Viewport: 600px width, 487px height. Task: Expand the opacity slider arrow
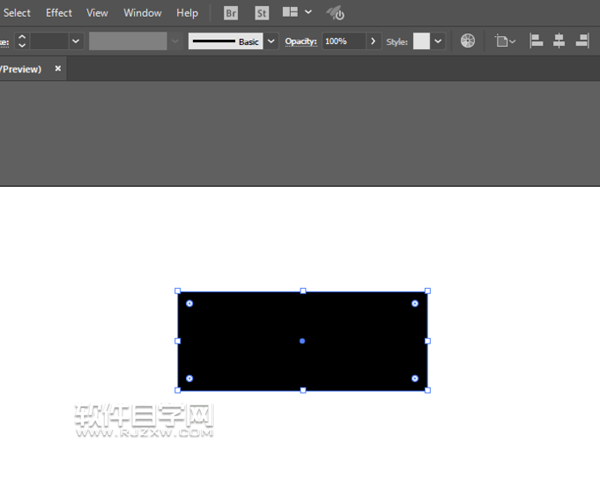pyautogui.click(x=373, y=41)
